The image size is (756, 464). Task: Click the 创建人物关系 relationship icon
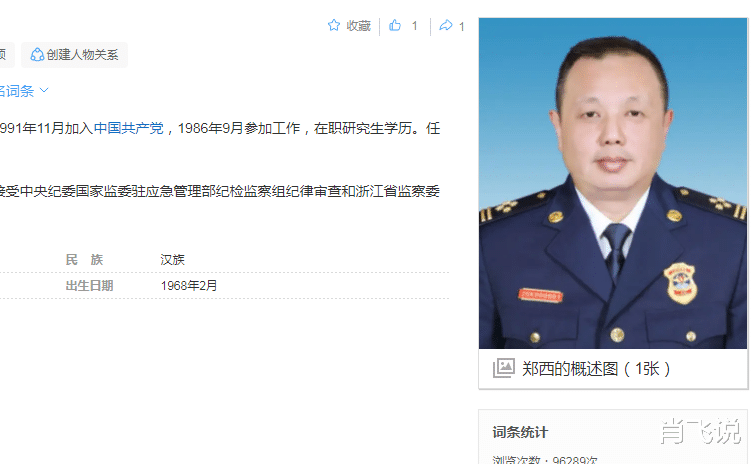(x=37, y=55)
